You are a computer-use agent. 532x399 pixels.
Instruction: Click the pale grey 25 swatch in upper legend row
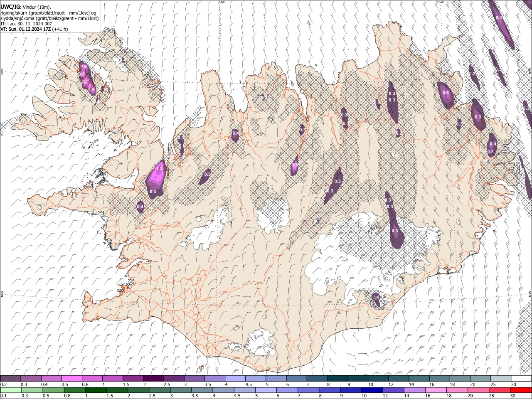tap(501, 379)
